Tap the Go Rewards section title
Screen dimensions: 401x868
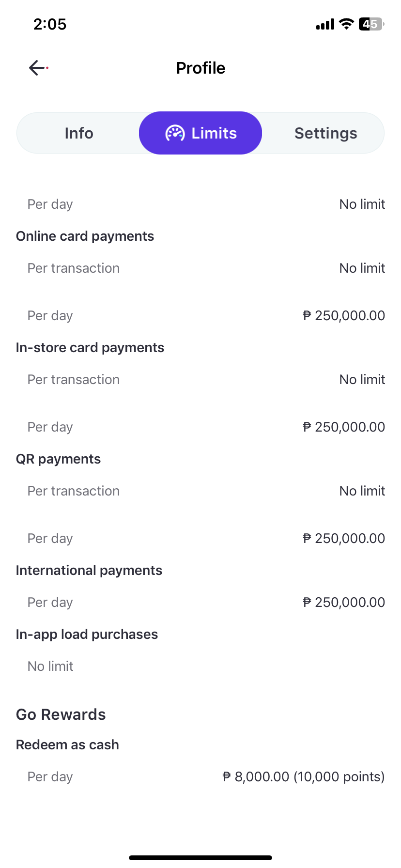pos(61,714)
